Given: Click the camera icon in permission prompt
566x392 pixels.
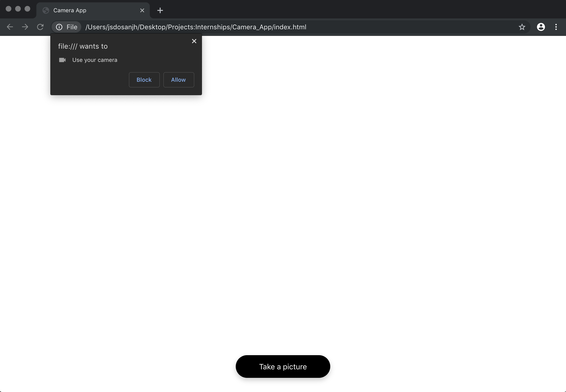Looking at the screenshot, I should coord(62,60).
